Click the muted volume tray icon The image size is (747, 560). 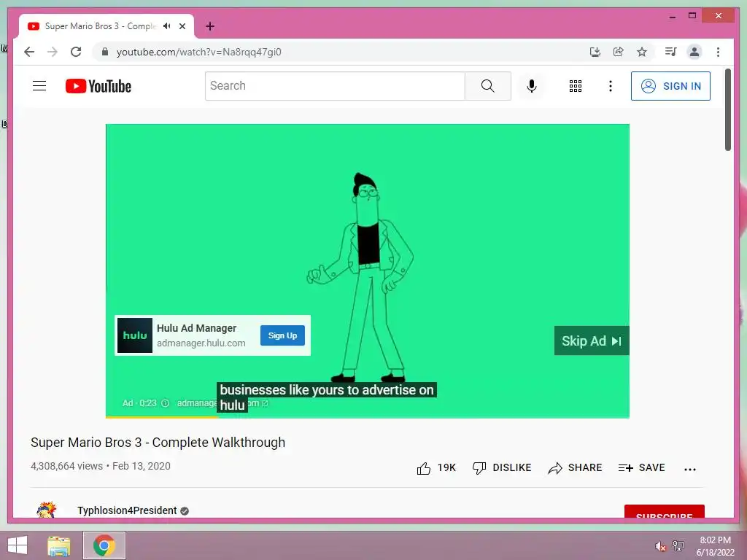(660, 546)
